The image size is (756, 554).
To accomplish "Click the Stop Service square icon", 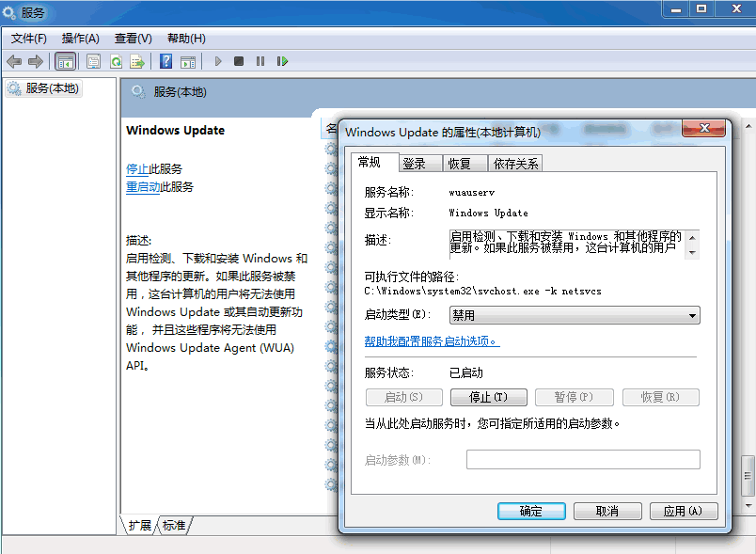I will click(x=239, y=61).
